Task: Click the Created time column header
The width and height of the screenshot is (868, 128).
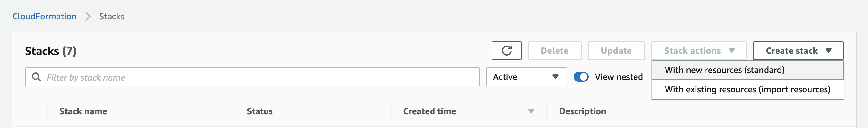Action: (429, 111)
